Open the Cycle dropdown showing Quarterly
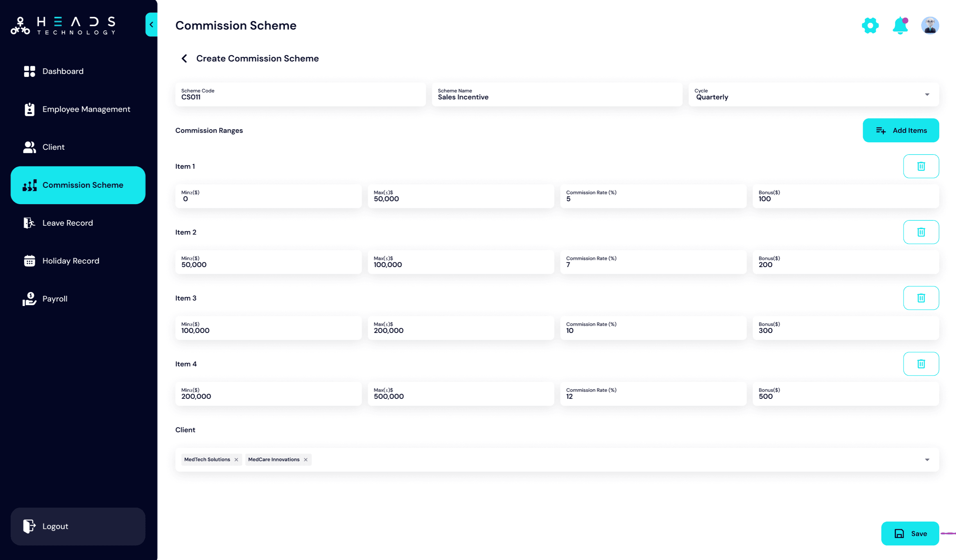 coord(927,94)
